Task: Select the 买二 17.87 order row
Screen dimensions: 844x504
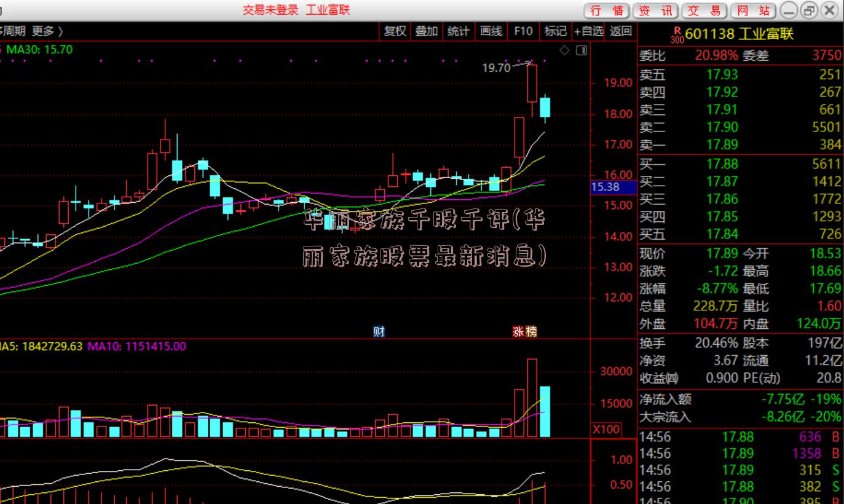Action: click(x=740, y=181)
